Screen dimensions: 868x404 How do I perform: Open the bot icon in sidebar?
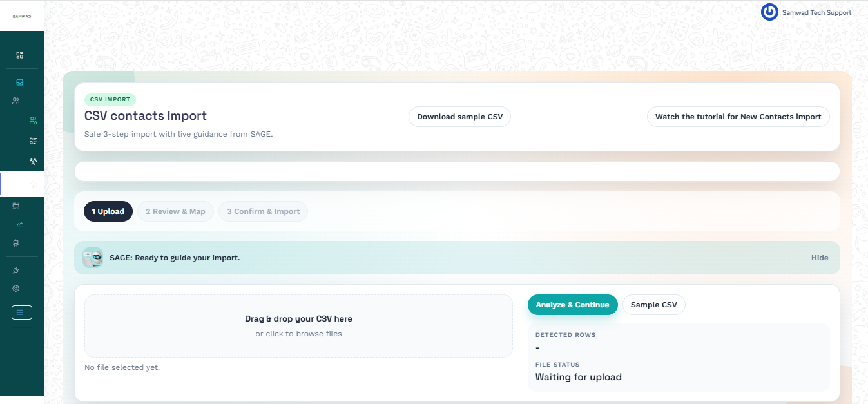pos(16,243)
